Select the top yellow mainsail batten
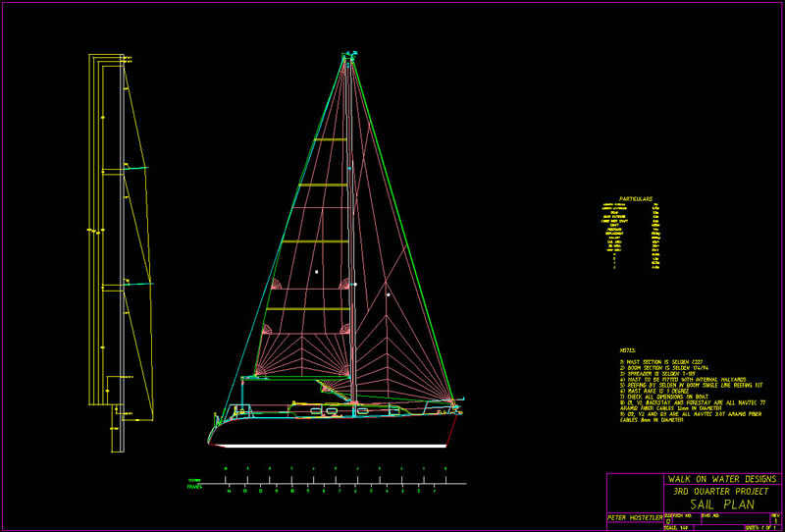This screenshot has height=532, width=785. (330, 140)
